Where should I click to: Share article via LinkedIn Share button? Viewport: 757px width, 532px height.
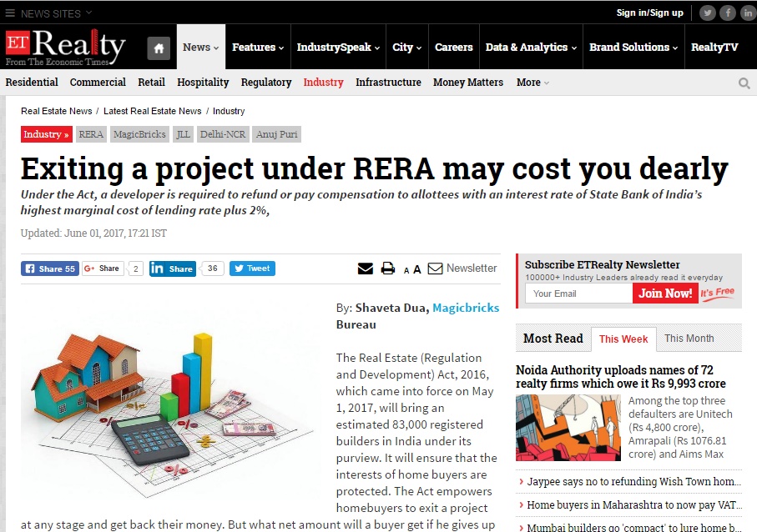coord(173,269)
